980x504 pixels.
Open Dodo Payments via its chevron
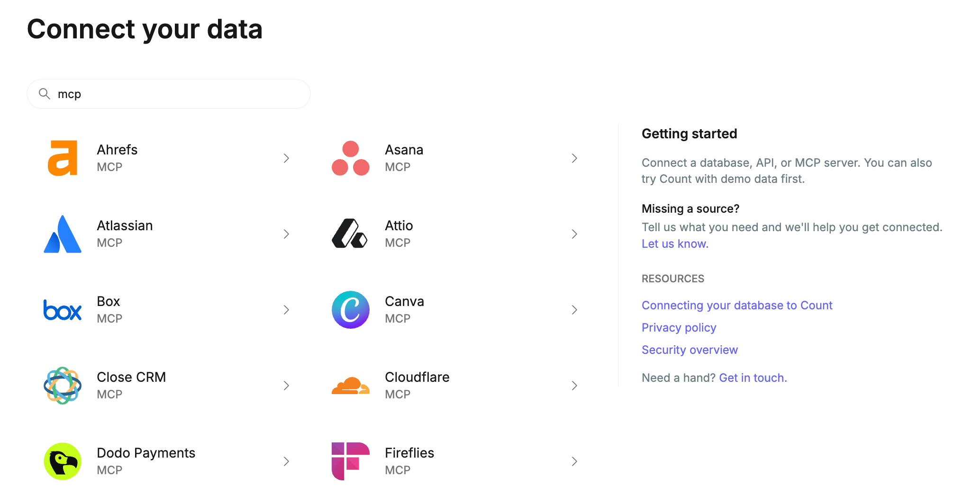click(286, 461)
